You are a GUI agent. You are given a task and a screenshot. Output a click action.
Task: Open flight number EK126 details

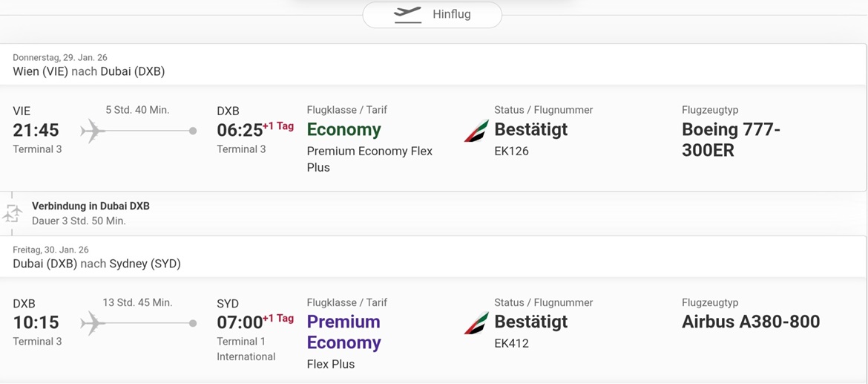pos(511,151)
